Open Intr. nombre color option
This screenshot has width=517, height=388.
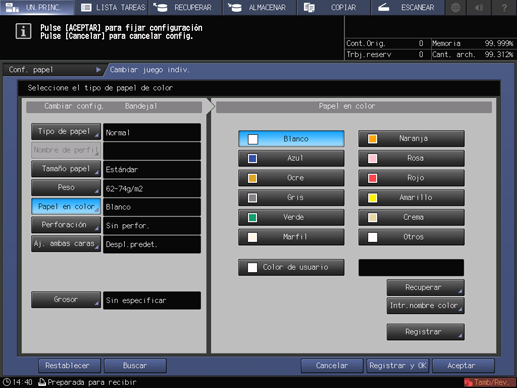coord(426,306)
